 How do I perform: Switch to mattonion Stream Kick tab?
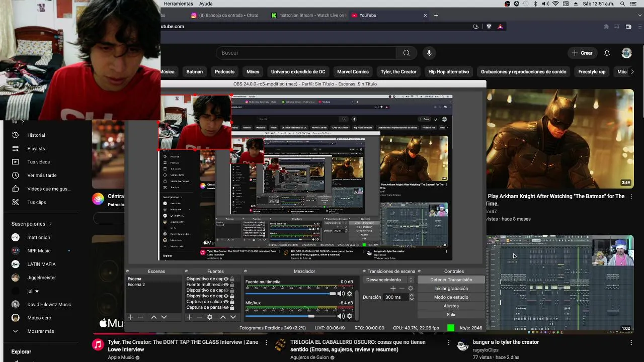point(308,15)
